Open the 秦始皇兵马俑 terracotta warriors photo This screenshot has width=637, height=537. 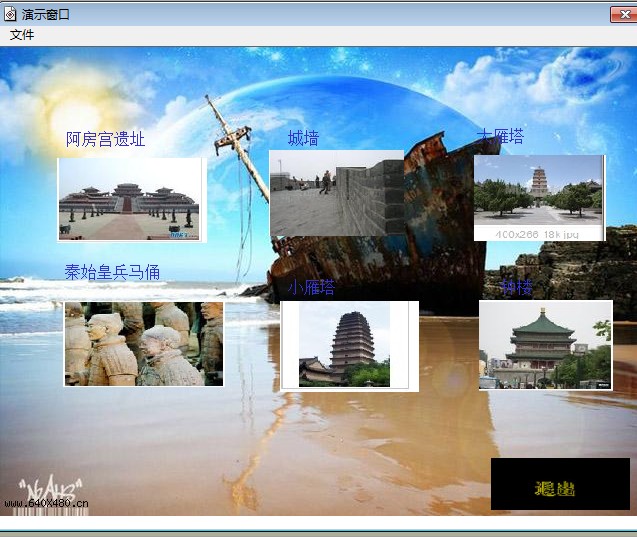[x=144, y=344]
